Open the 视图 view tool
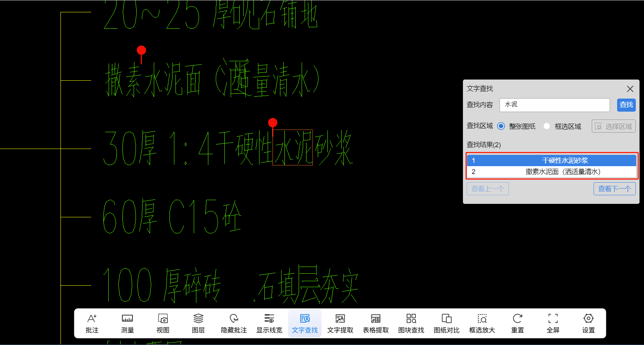The width and height of the screenshot is (644, 345). [163, 323]
